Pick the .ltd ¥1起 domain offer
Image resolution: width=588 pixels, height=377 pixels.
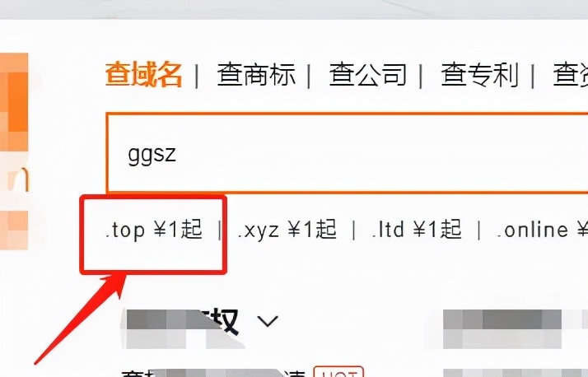coord(417,230)
